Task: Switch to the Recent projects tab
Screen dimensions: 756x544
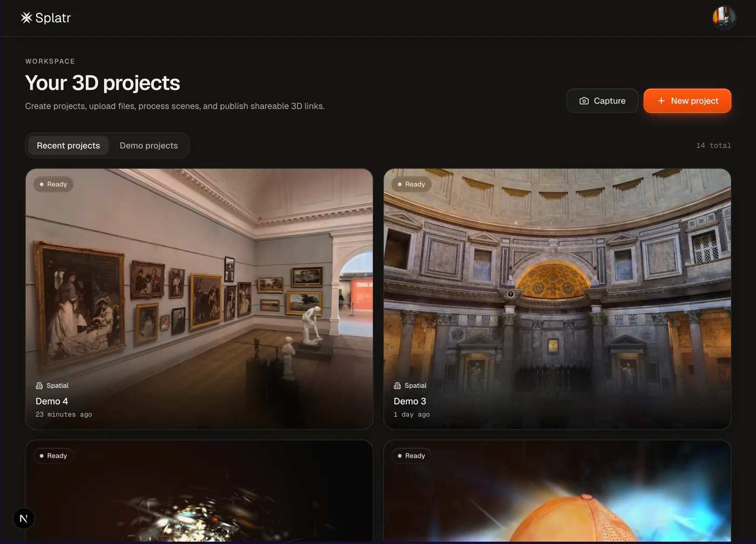Action: (x=69, y=146)
